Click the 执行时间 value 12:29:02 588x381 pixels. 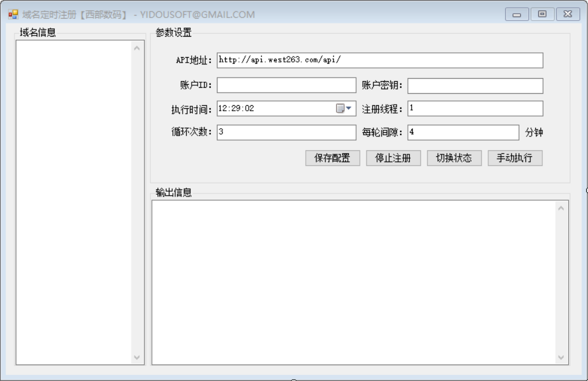click(x=236, y=109)
